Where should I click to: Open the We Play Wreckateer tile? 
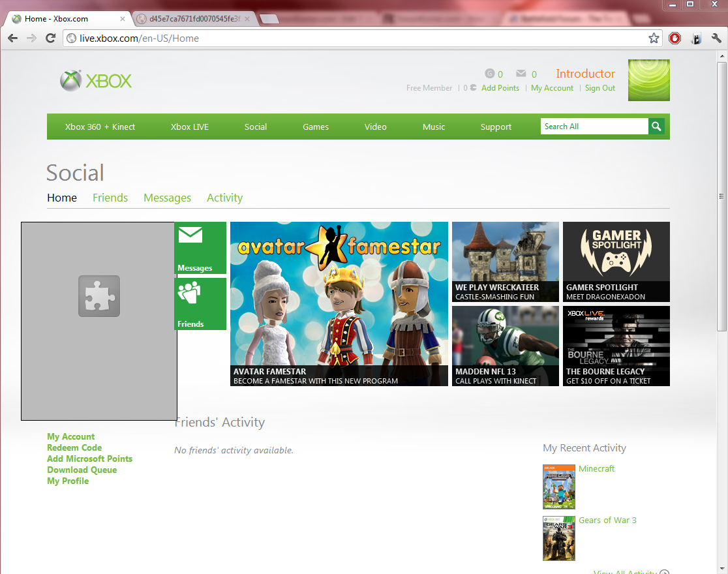pos(505,262)
